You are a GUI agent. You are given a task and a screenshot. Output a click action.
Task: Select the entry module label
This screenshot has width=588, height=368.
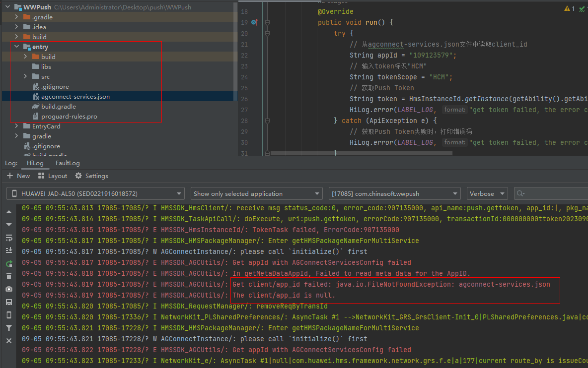coord(40,47)
